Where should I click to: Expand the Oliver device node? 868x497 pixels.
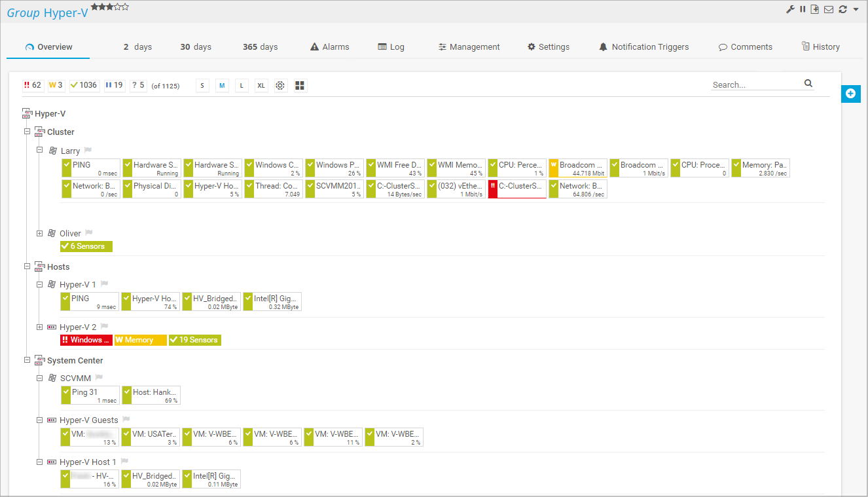click(x=40, y=233)
